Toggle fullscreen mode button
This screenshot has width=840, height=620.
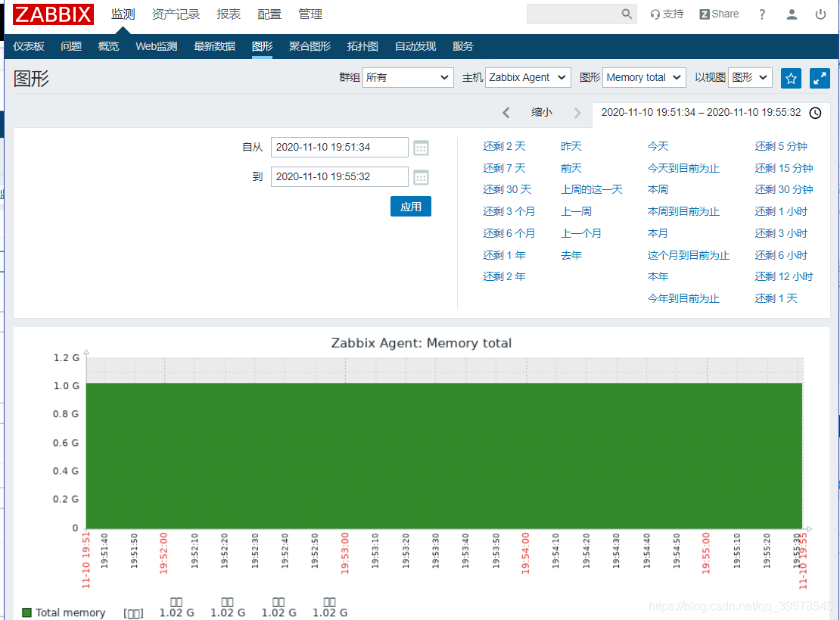coord(820,79)
